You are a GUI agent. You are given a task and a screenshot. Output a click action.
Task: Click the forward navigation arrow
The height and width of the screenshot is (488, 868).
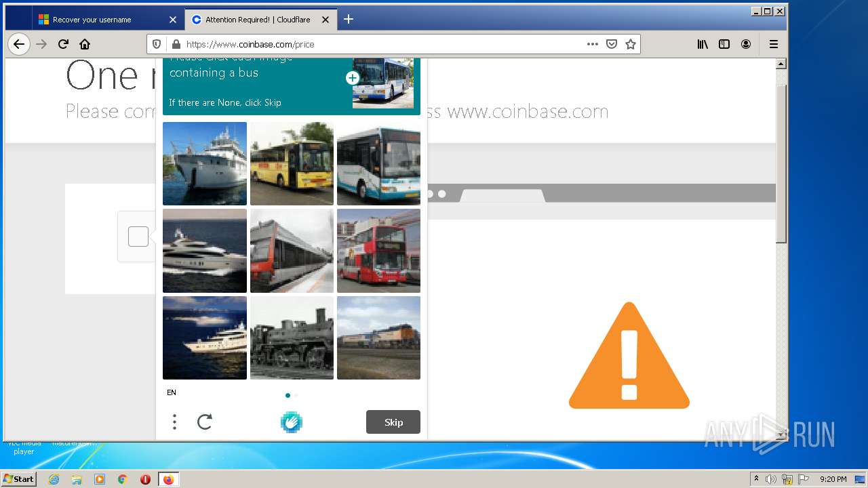[x=41, y=44]
